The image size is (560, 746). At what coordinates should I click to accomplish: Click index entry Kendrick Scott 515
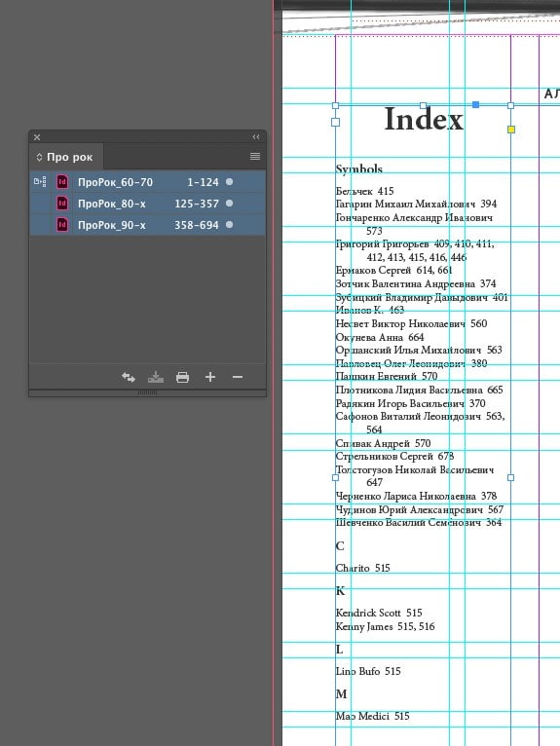[379, 613]
